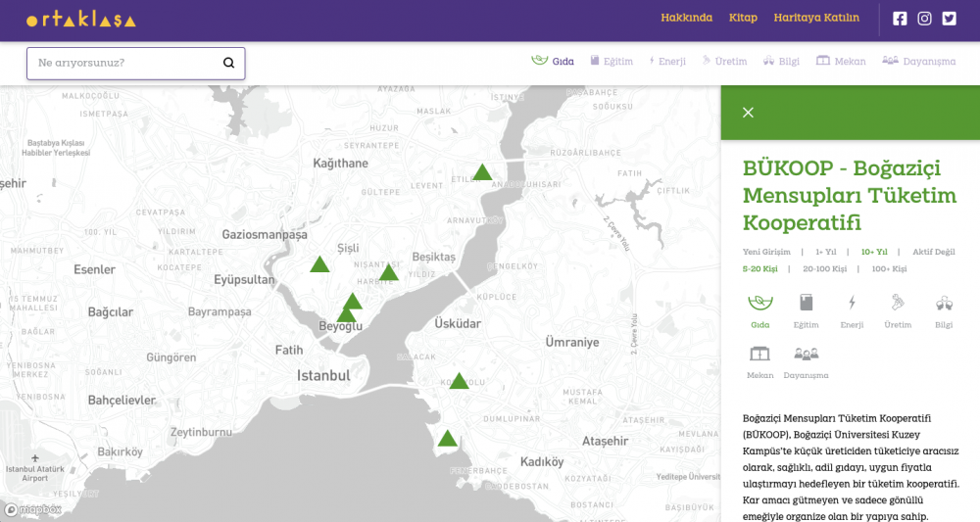Open the Twitter profile icon
The height and width of the screenshot is (522, 980).
click(x=949, y=19)
